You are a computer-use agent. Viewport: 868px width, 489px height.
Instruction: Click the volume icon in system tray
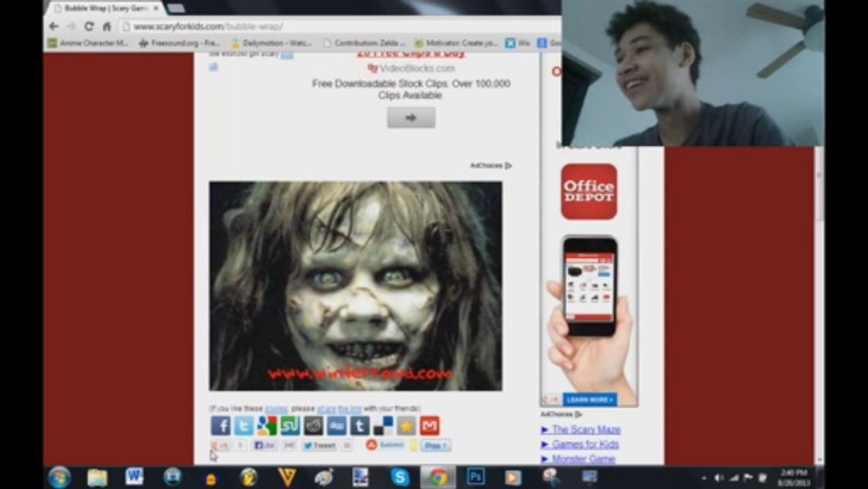[719, 477]
